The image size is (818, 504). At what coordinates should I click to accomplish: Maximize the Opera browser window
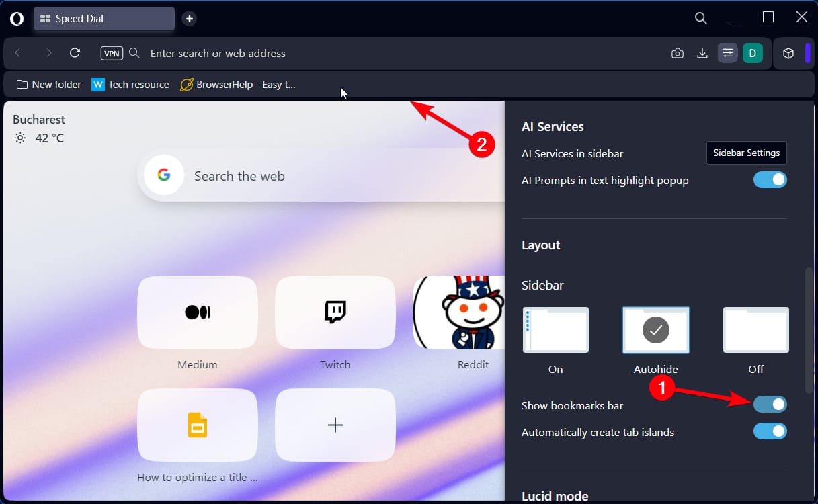pyautogui.click(x=768, y=17)
